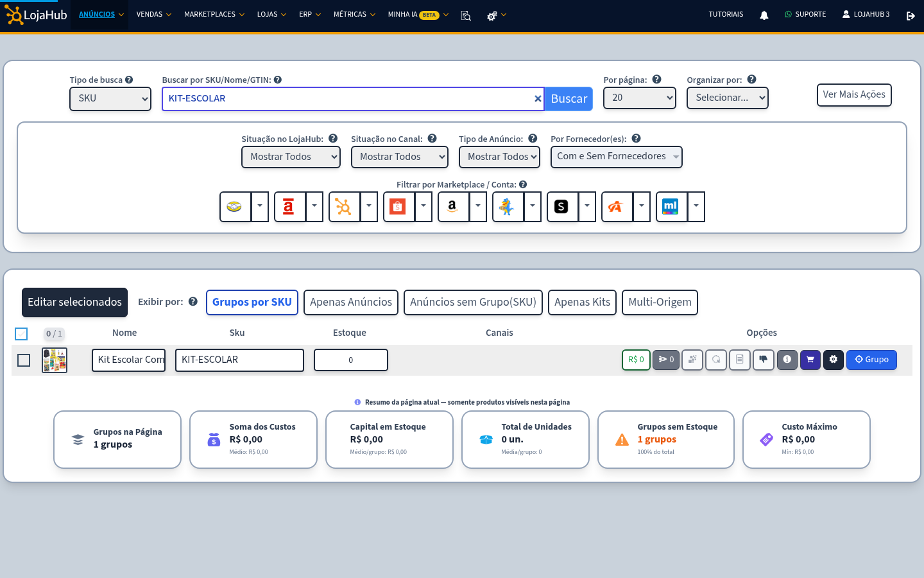This screenshot has width=924, height=578.
Task: Expand account arrow next to Mercado Livre icon
Action: coord(260,207)
